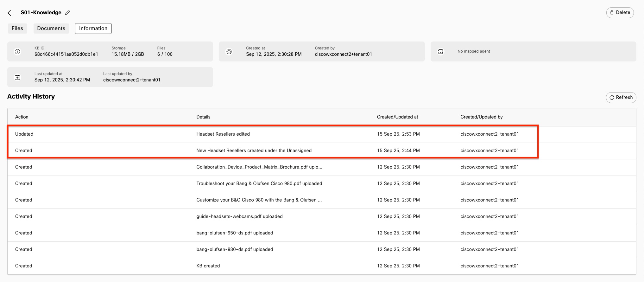Select the KB created activity row

[208, 266]
